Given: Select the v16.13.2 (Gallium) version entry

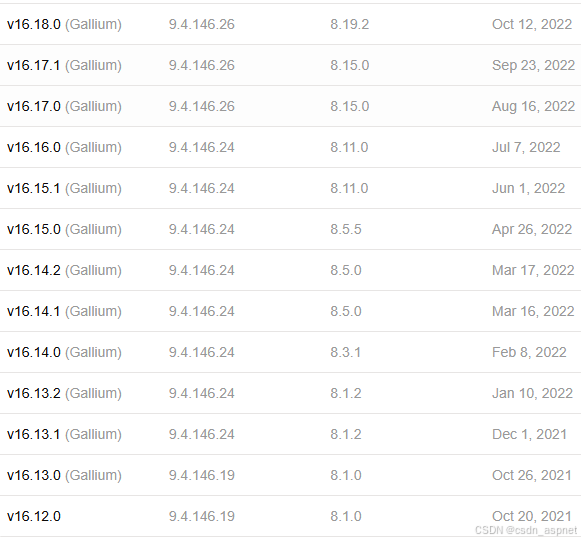Looking at the screenshot, I should (x=64, y=394).
